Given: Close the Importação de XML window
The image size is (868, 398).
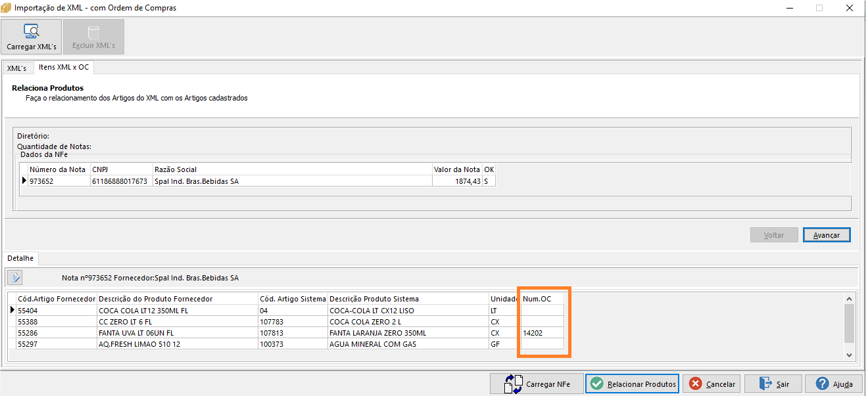Looking at the screenshot, I should tap(850, 8).
